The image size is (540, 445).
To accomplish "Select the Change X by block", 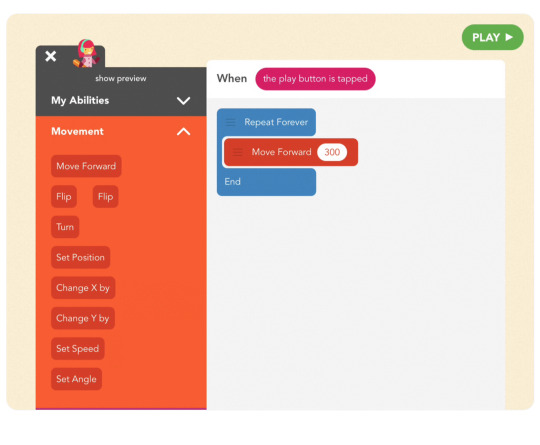I will (x=83, y=288).
